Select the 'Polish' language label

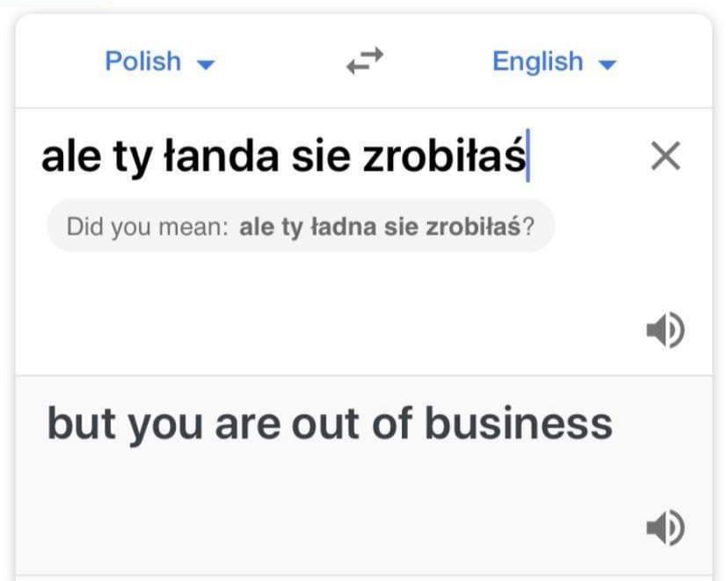coord(142,62)
